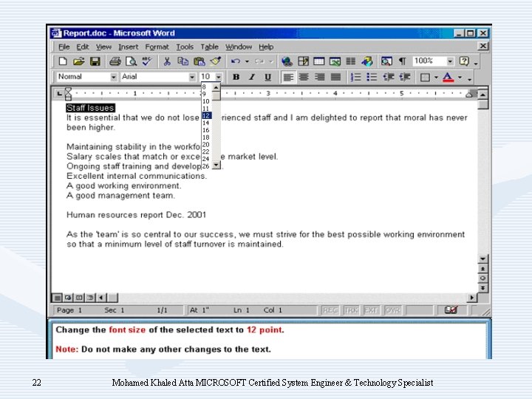Expand the Font Color dropdown arrow
The image size is (532, 399).
[460, 78]
